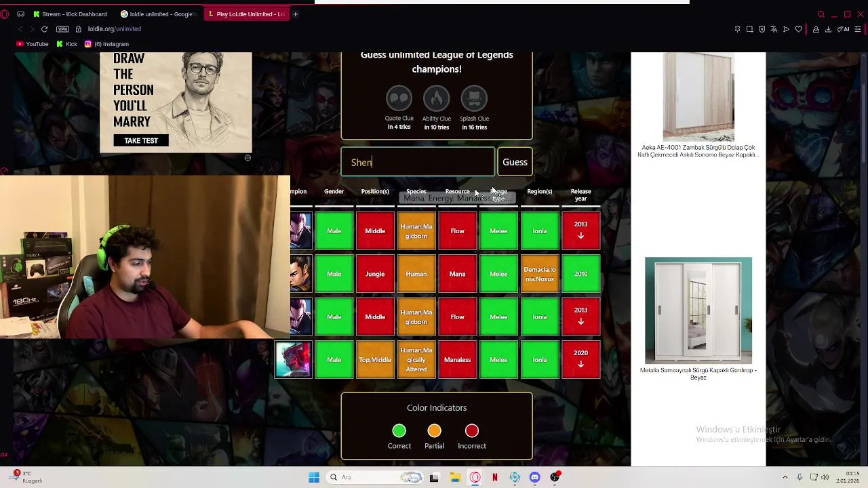Show hidden system tray icons
The height and width of the screenshot is (488, 868).
pos(785,478)
